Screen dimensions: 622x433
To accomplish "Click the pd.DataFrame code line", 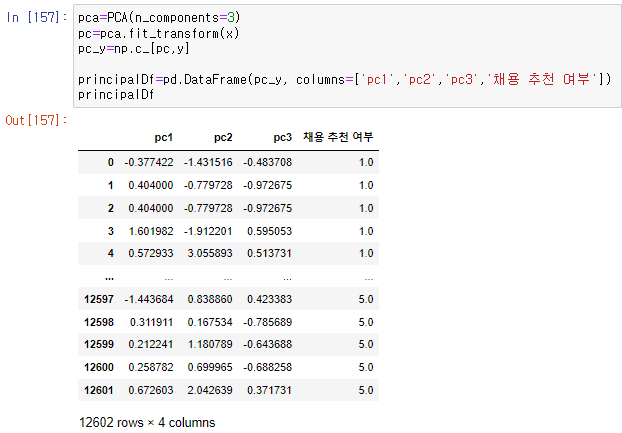I will tap(344, 80).
